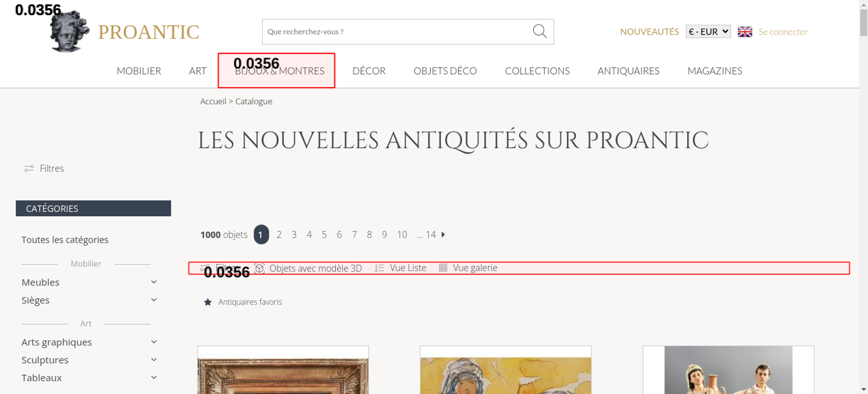Open the Bijoux & Montres menu
This screenshot has width=868, height=394.
point(279,71)
